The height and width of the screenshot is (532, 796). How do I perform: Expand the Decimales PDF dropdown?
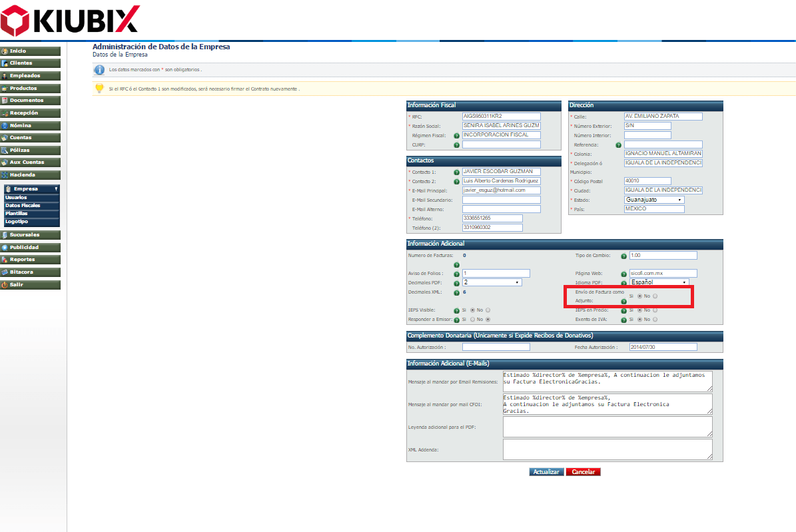click(x=493, y=282)
